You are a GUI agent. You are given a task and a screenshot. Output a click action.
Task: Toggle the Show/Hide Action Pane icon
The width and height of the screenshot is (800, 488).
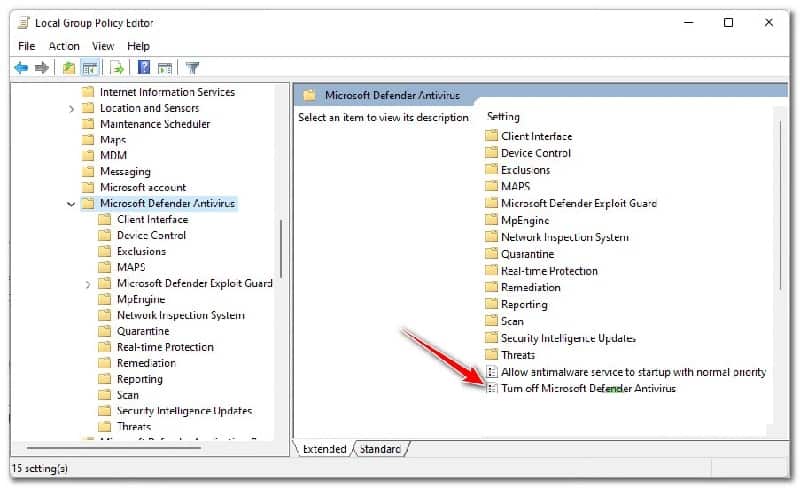tap(165, 67)
